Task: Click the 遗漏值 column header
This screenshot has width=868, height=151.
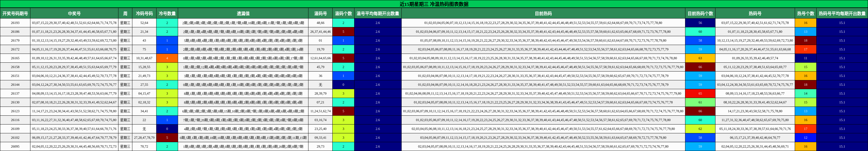Action: click(243, 13)
